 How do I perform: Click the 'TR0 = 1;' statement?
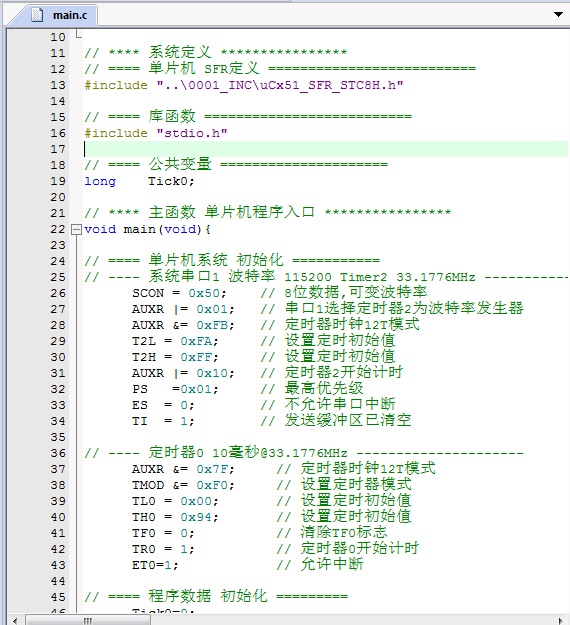coord(163,549)
